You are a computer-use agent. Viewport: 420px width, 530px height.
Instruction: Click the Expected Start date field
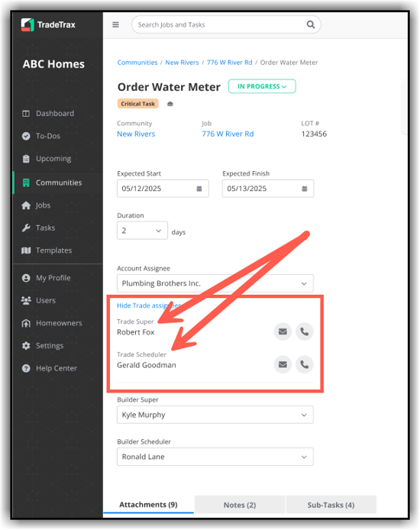pyautogui.click(x=163, y=189)
